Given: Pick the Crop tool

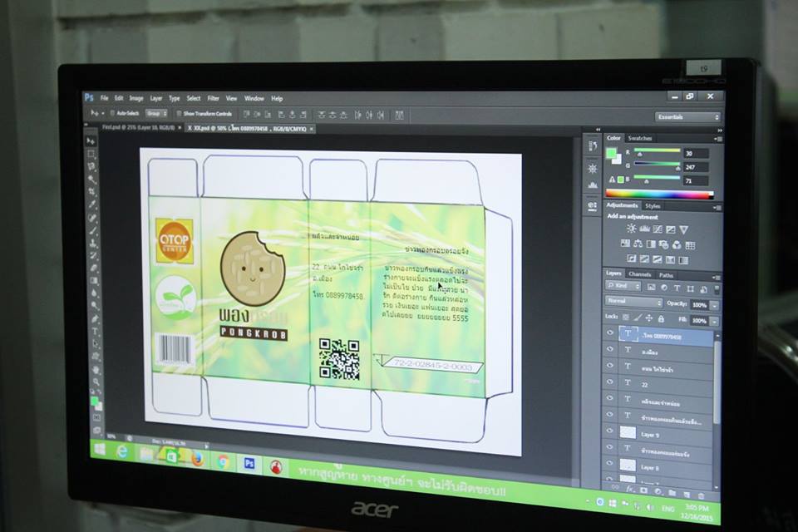Looking at the screenshot, I should (92, 192).
